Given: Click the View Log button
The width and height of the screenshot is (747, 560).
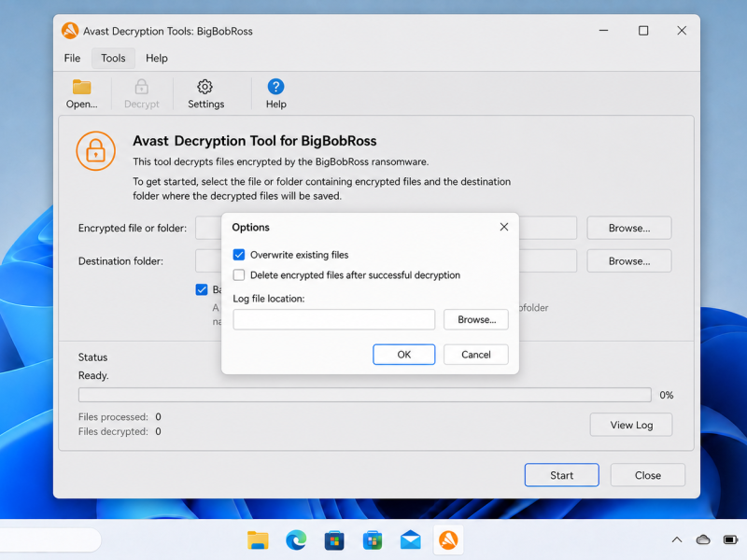Looking at the screenshot, I should pos(631,425).
